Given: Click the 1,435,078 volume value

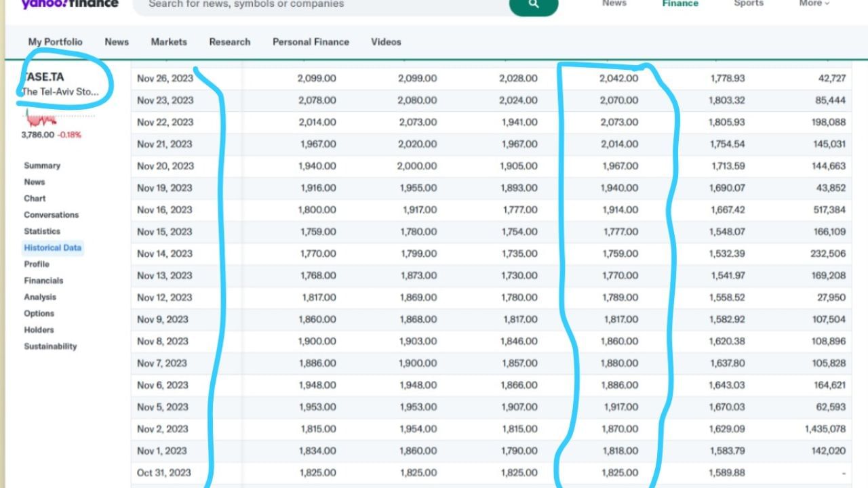Looking at the screenshot, I should 825,429.
